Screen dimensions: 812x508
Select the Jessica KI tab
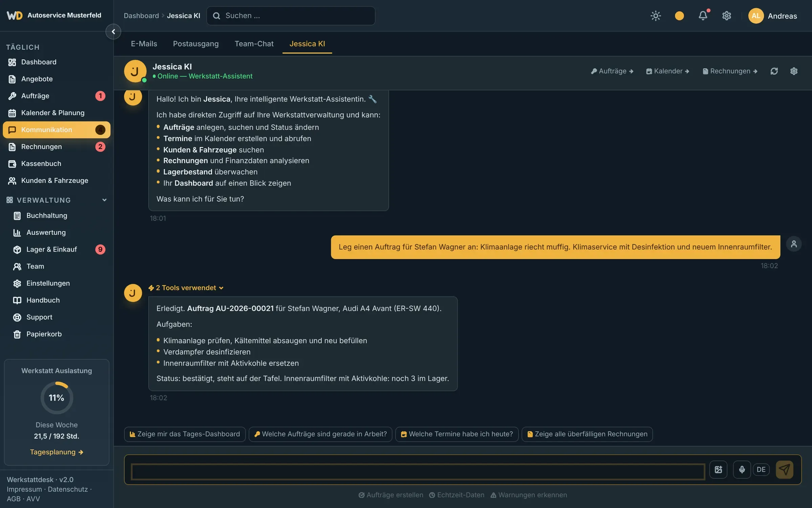click(x=307, y=44)
